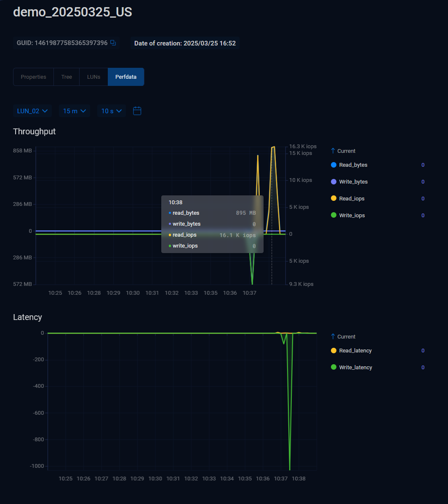The width and height of the screenshot is (448, 504).
Task: Toggle the Read_iops series in legend
Action: tap(352, 199)
